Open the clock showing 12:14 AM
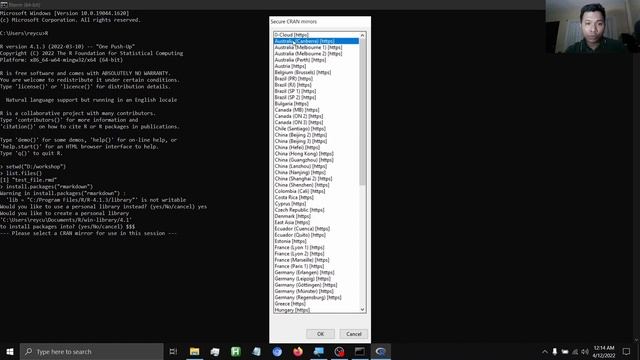 click(x=604, y=351)
